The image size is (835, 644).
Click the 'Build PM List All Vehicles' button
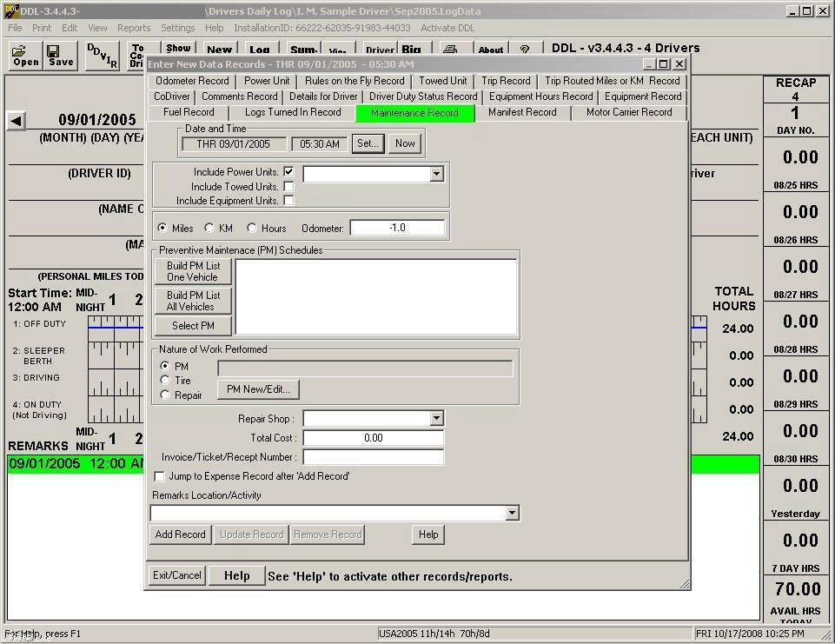click(192, 300)
